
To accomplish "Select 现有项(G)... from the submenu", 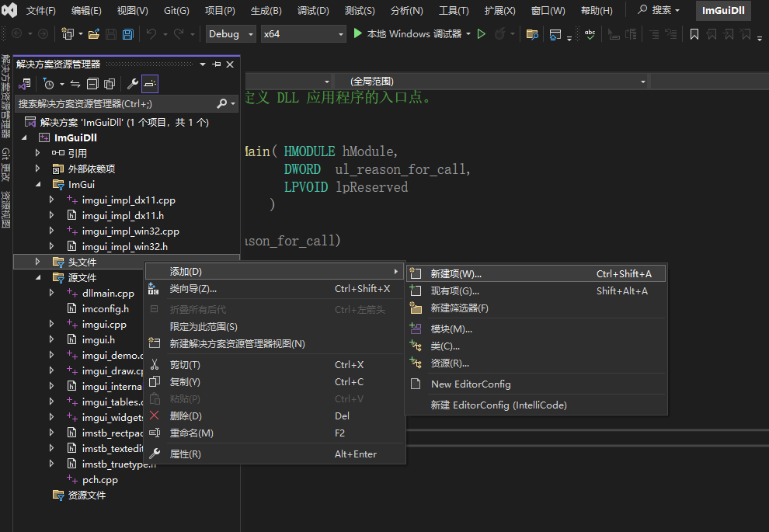I will (536, 290).
